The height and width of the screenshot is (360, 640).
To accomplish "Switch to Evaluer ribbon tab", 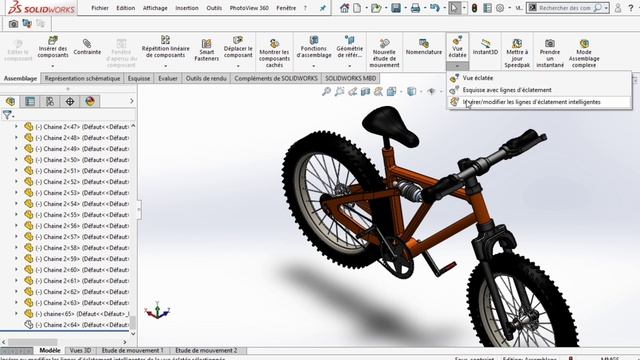I will tap(168, 78).
